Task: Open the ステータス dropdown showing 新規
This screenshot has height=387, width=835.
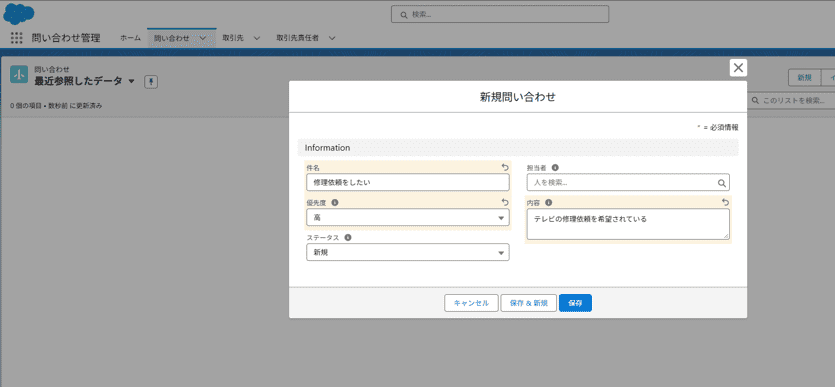Action: 408,252
